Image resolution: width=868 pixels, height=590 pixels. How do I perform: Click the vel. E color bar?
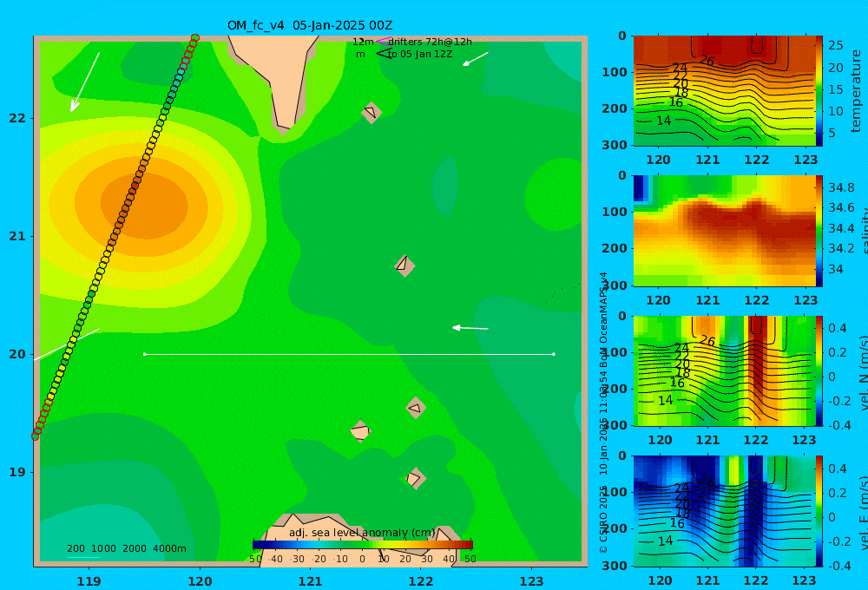tap(819, 511)
